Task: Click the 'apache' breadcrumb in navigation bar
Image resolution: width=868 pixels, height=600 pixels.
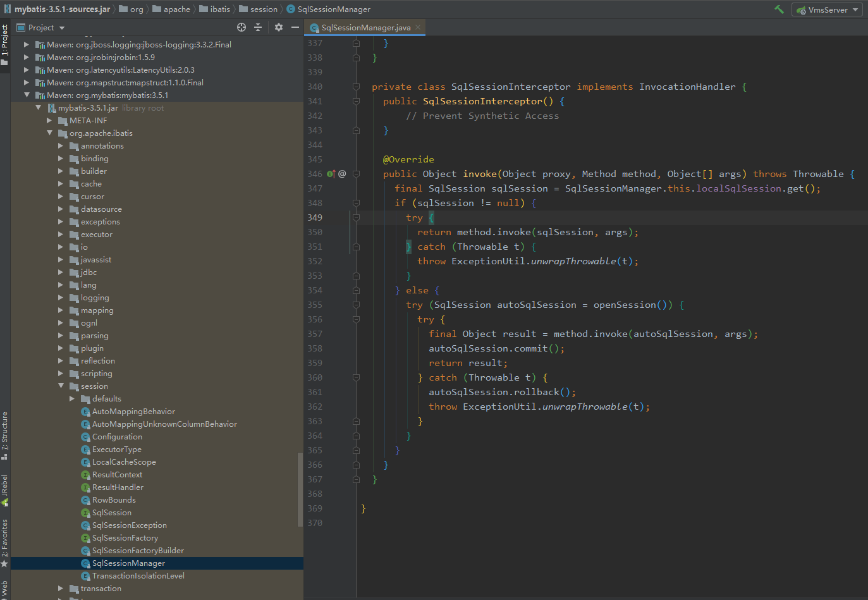Action: (171, 9)
